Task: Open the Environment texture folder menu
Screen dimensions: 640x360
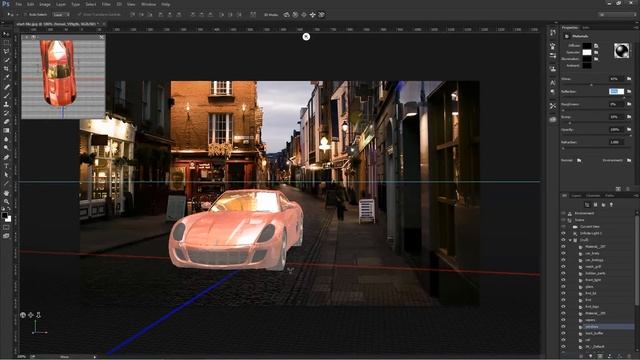Action: click(629, 160)
